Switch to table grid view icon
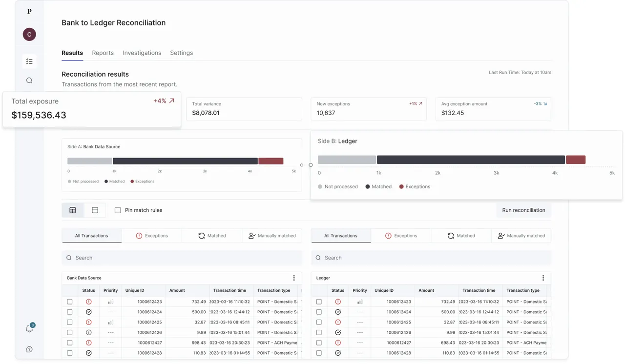The width and height of the screenshot is (625, 364). 73,210
